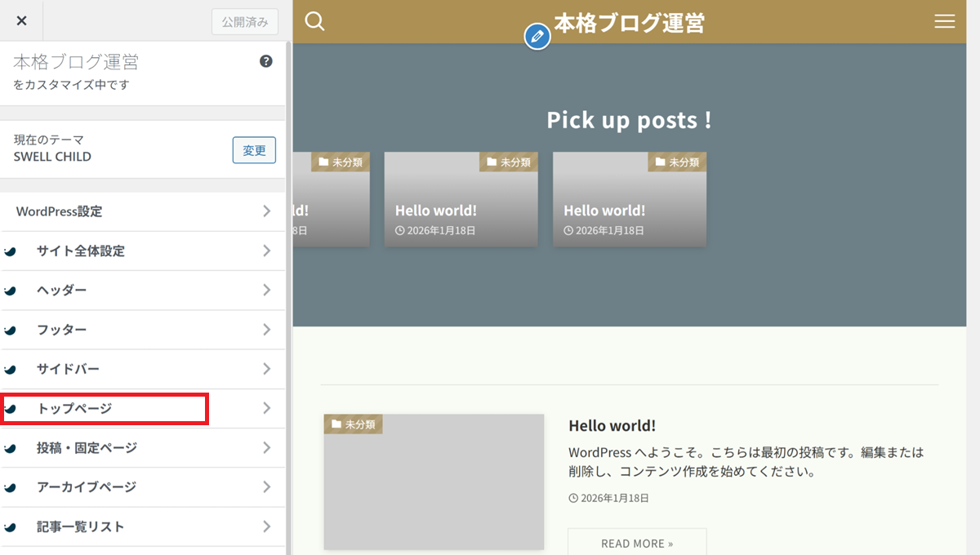Click the blue pencil edit shortcut icon
Screen dimensions: 980x555
pos(537,37)
